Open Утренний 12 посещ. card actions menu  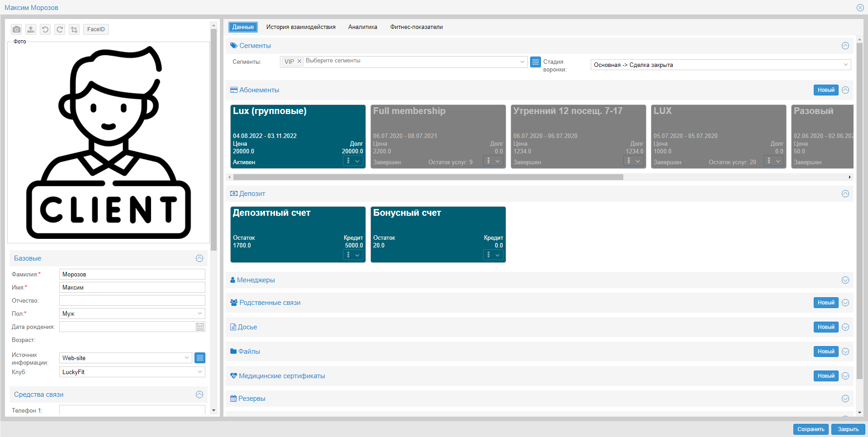coord(634,161)
